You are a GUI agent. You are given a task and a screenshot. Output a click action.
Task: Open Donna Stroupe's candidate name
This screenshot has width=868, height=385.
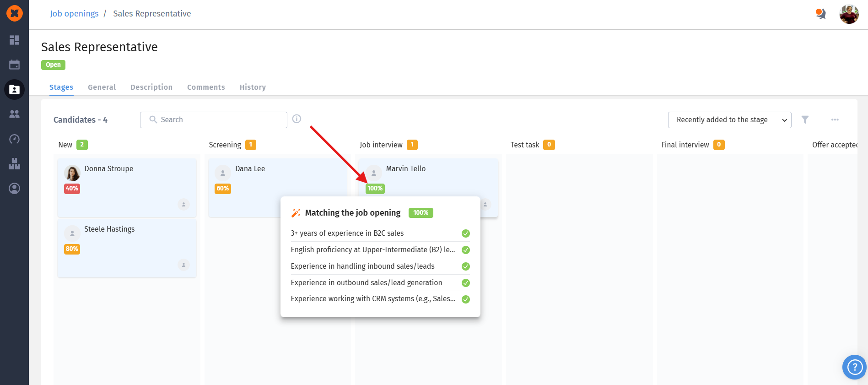tap(109, 168)
